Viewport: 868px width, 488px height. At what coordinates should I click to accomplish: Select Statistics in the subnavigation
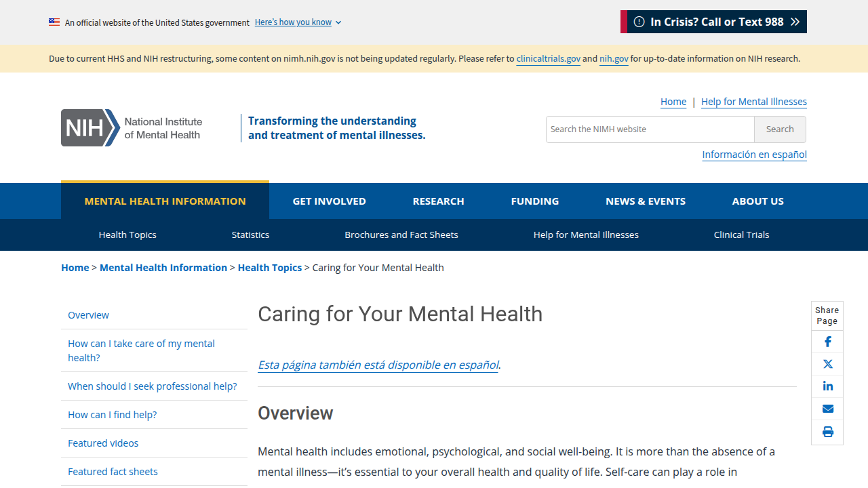(x=250, y=235)
